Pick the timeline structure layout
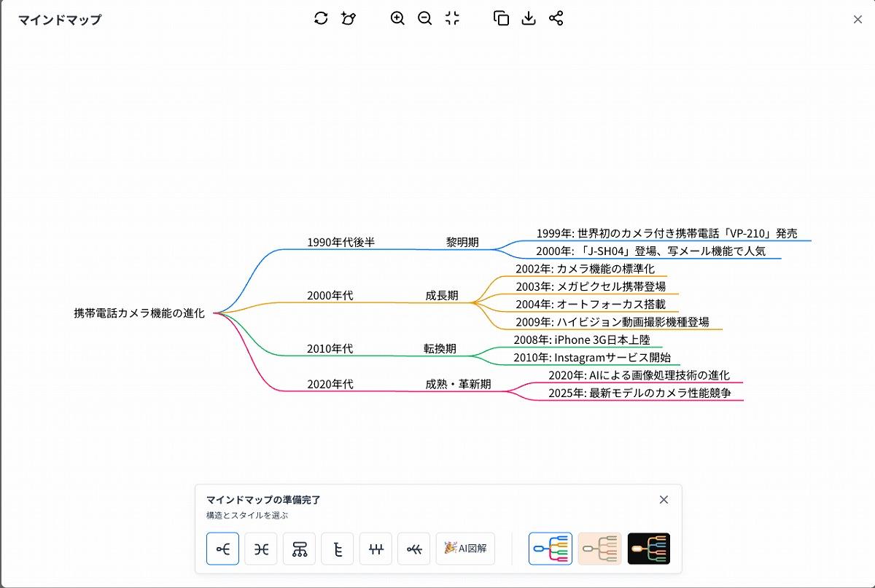 point(376,549)
